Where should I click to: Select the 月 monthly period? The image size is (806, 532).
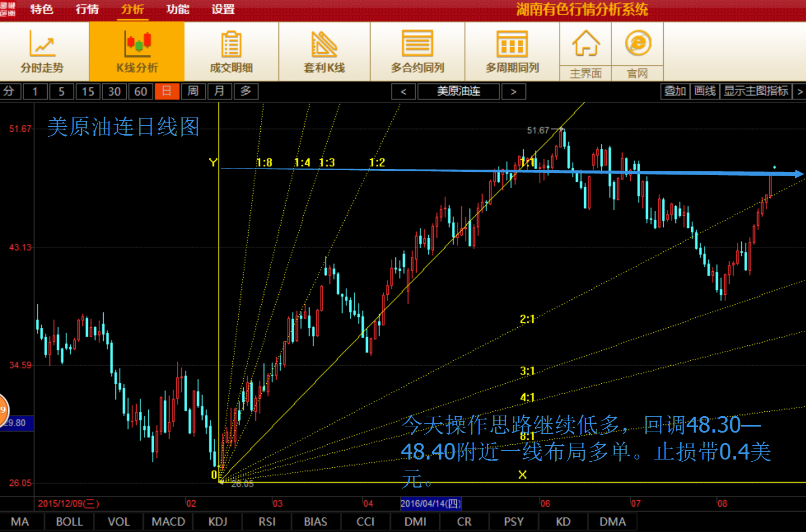[220, 91]
